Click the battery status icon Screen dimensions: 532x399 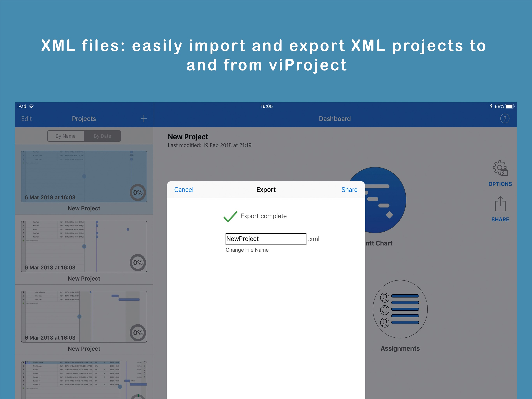(x=510, y=106)
